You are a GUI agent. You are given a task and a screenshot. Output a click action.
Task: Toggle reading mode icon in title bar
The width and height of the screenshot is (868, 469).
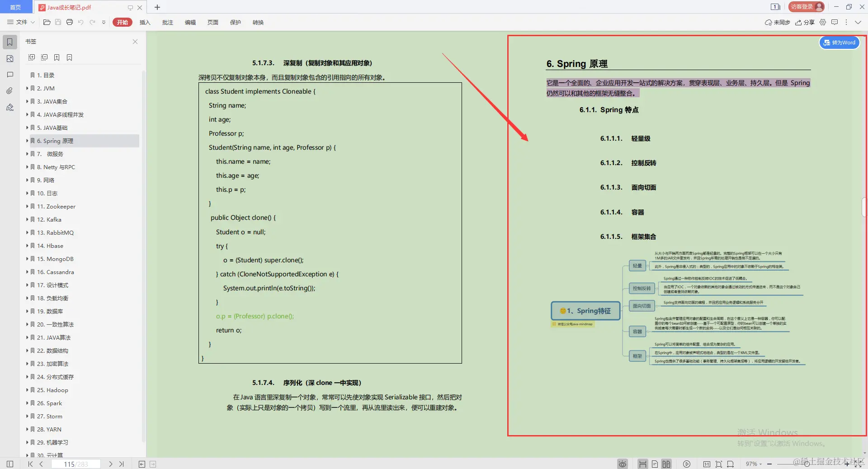point(775,7)
